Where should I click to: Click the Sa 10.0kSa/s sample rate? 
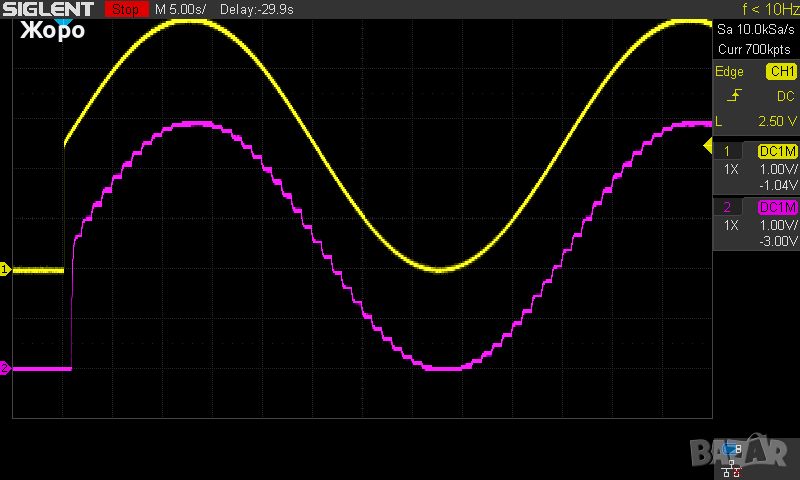756,31
